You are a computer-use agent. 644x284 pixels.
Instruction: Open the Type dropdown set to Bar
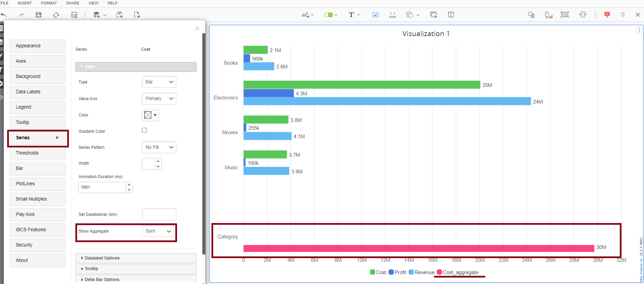pyautogui.click(x=159, y=82)
